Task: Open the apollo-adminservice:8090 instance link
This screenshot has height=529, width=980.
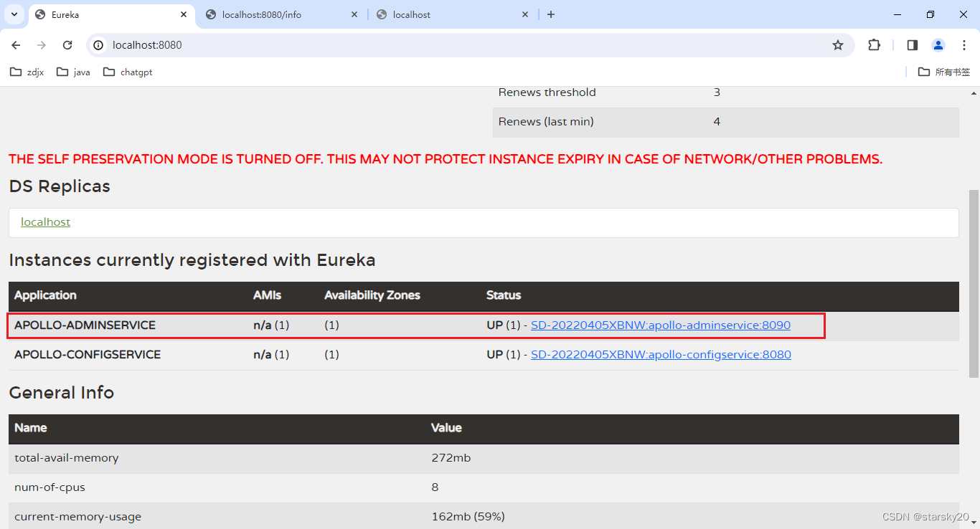Action: pos(661,325)
